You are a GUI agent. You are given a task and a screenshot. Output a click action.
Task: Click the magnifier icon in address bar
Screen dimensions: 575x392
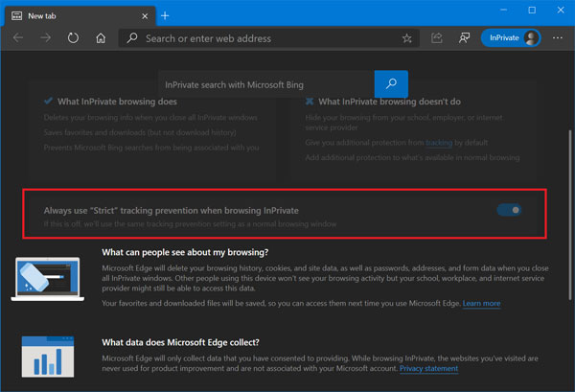click(x=131, y=37)
